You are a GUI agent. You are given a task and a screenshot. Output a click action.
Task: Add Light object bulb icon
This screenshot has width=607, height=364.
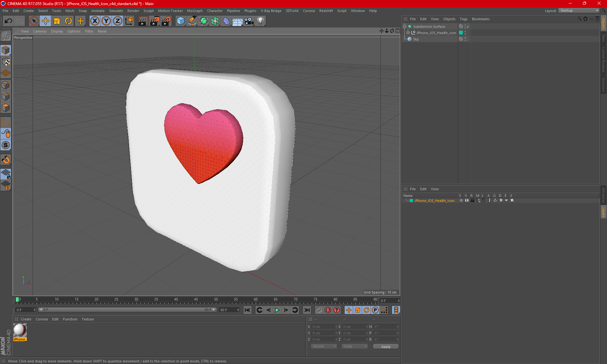pyautogui.click(x=261, y=21)
